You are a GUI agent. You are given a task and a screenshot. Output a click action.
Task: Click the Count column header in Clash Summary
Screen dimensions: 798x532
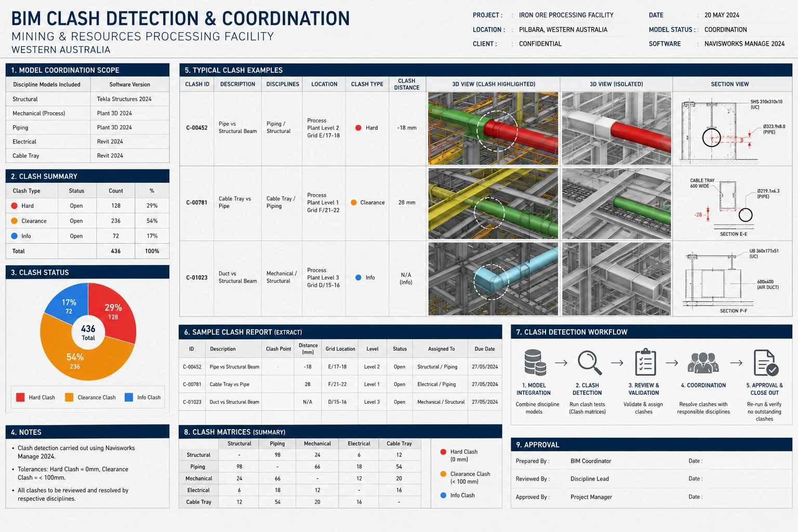click(116, 191)
